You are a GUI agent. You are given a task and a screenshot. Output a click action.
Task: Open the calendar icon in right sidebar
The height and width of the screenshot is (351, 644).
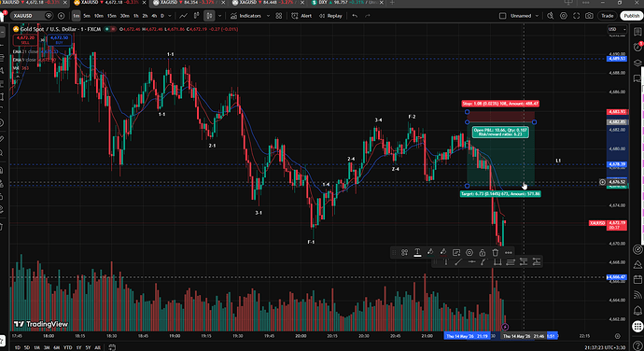pyautogui.click(x=637, y=279)
